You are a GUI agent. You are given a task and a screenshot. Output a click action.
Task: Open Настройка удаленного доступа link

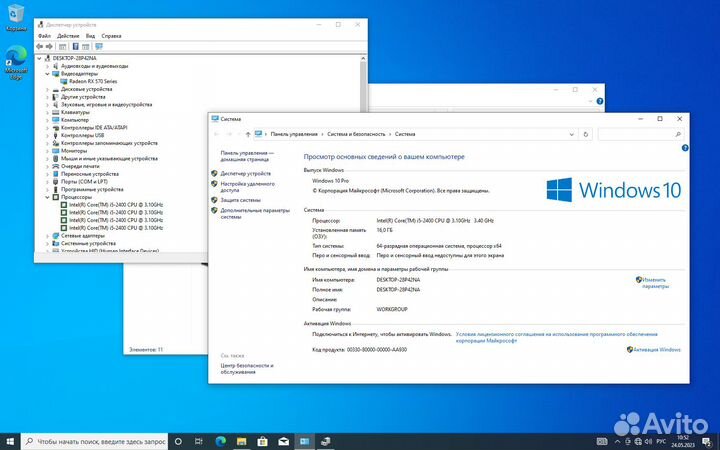coord(248,186)
